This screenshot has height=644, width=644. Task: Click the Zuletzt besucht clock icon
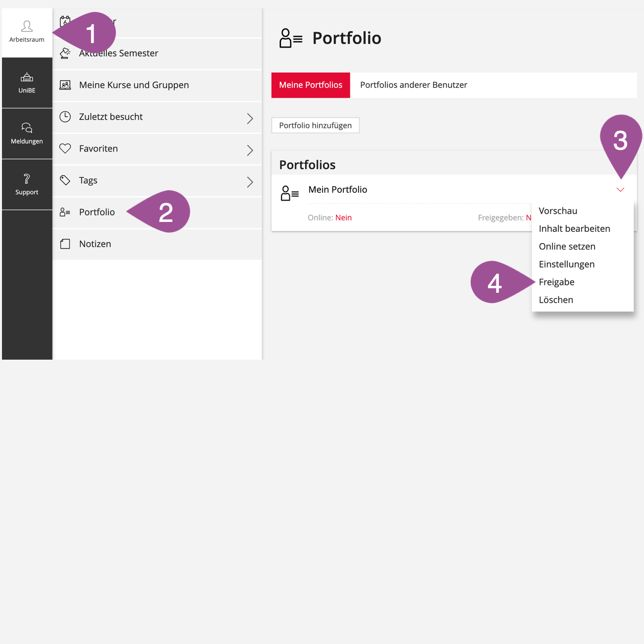[65, 116]
